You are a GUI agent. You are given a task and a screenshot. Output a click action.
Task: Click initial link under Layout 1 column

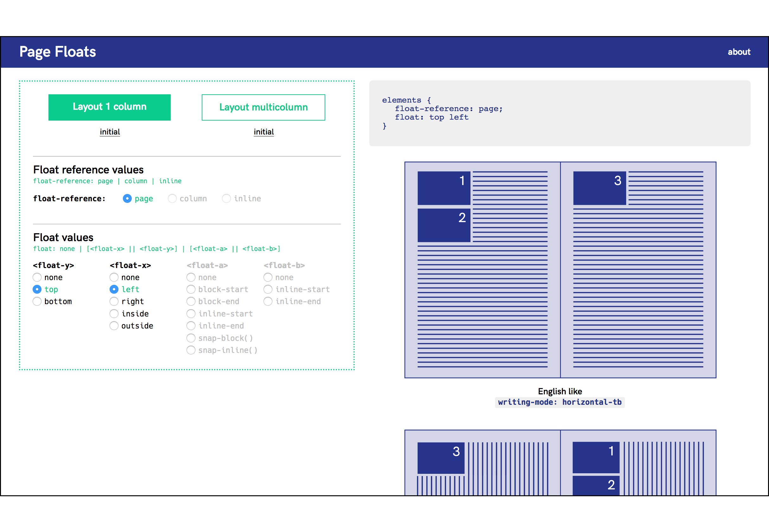coord(110,132)
